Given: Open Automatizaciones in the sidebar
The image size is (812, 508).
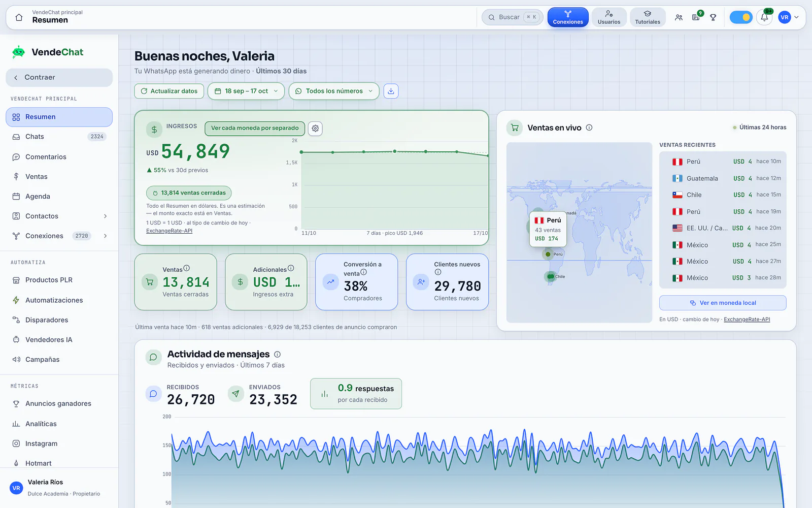Looking at the screenshot, I should click(x=59, y=300).
